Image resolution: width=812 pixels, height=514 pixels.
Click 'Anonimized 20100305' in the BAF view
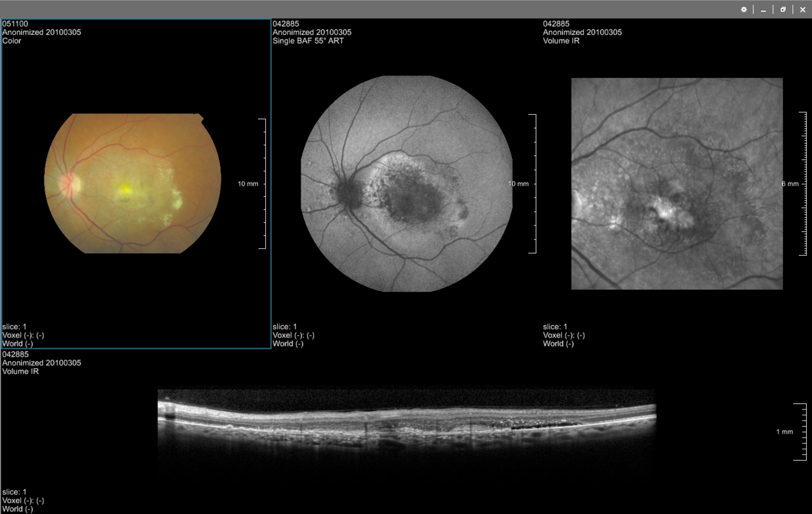[x=312, y=32]
